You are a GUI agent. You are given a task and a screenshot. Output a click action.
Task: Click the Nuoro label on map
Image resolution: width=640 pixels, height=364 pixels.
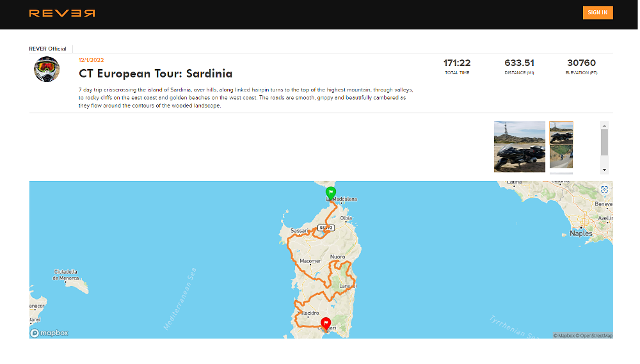tap(337, 257)
